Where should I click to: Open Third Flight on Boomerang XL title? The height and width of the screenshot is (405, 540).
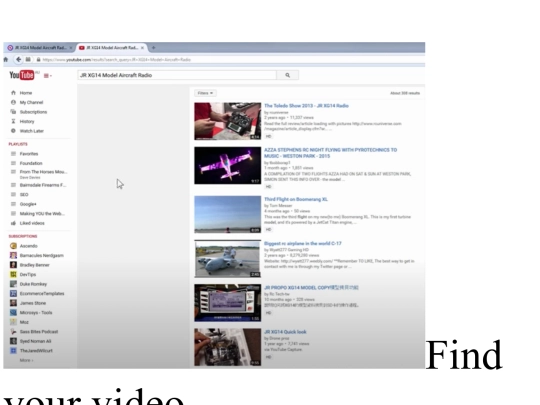296,199
